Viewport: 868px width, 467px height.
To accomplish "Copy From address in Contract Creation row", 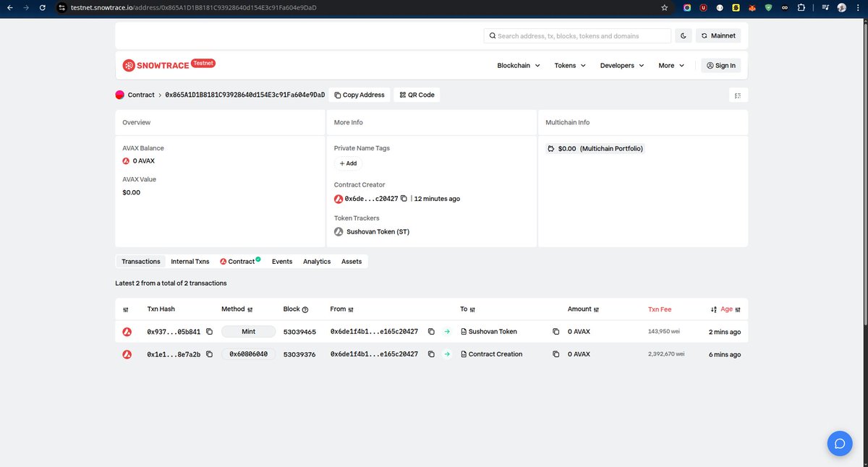I will coord(431,354).
